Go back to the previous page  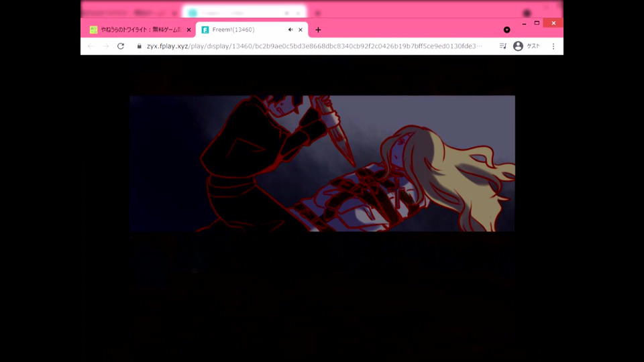pos(91,46)
